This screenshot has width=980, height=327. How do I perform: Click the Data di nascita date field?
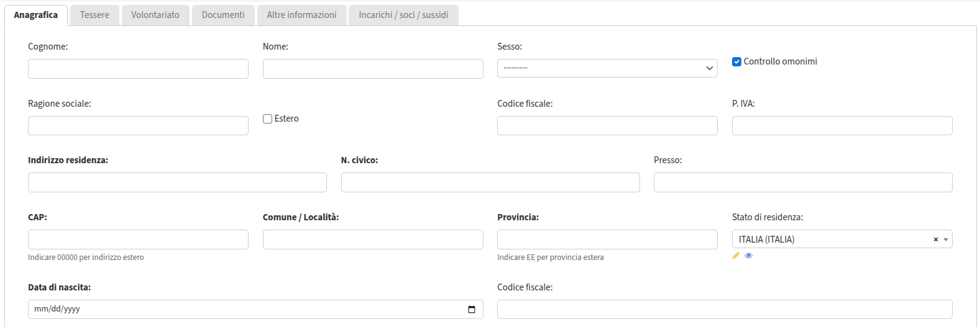tap(255, 309)
